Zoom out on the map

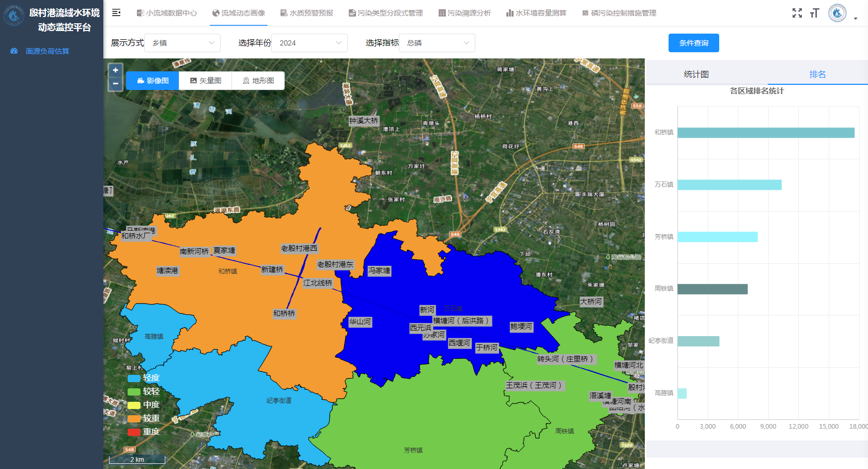115,83
